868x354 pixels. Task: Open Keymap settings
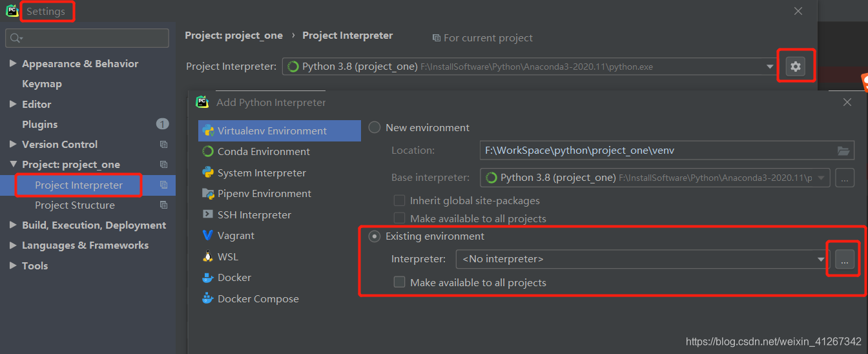tap(42, 84)
